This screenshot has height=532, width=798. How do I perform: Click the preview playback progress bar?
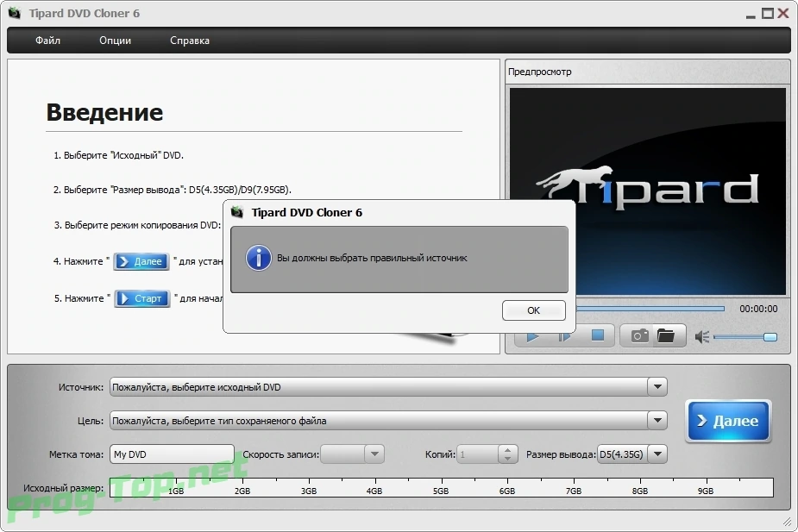650,309
